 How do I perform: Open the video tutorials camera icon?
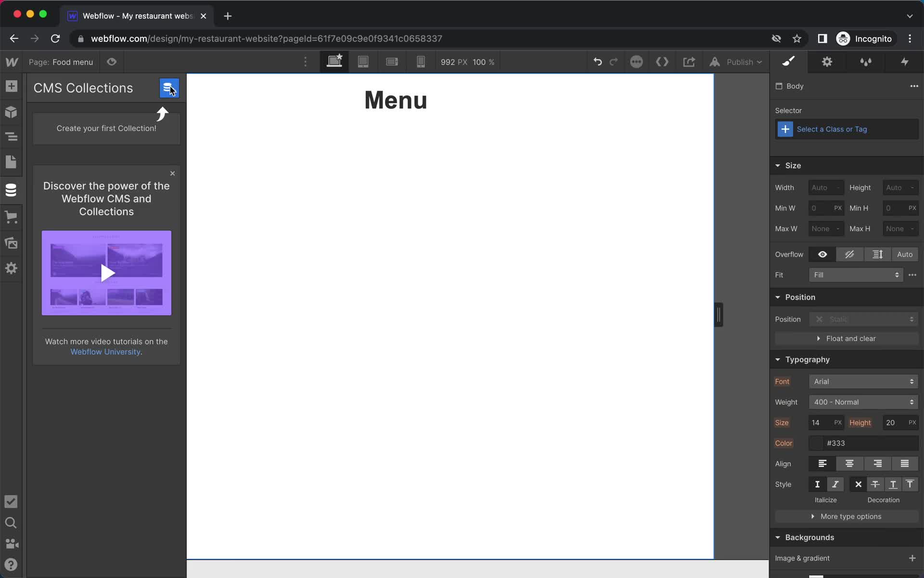pyautogui.click(x=12, y=544)
